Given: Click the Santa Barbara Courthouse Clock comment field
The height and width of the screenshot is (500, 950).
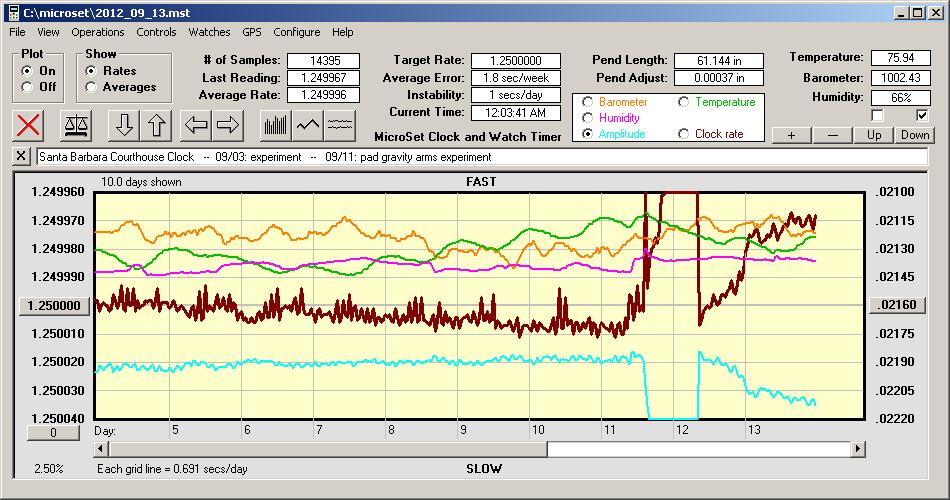Looking at the screenshot, I should [482, 157].
